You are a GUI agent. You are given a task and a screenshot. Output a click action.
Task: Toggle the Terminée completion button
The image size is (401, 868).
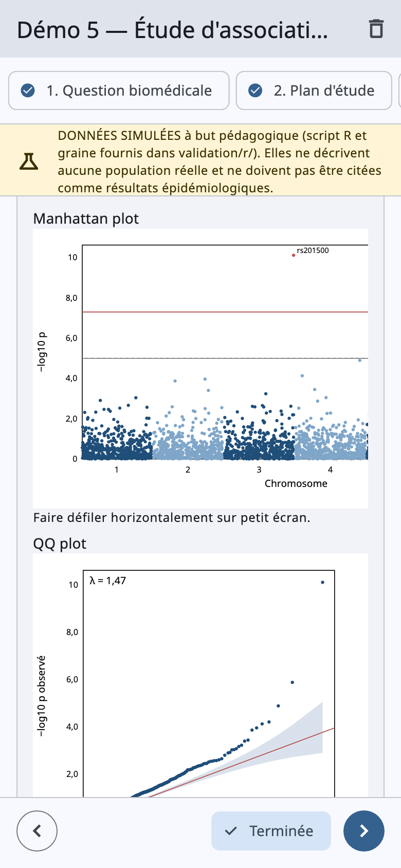271,831
